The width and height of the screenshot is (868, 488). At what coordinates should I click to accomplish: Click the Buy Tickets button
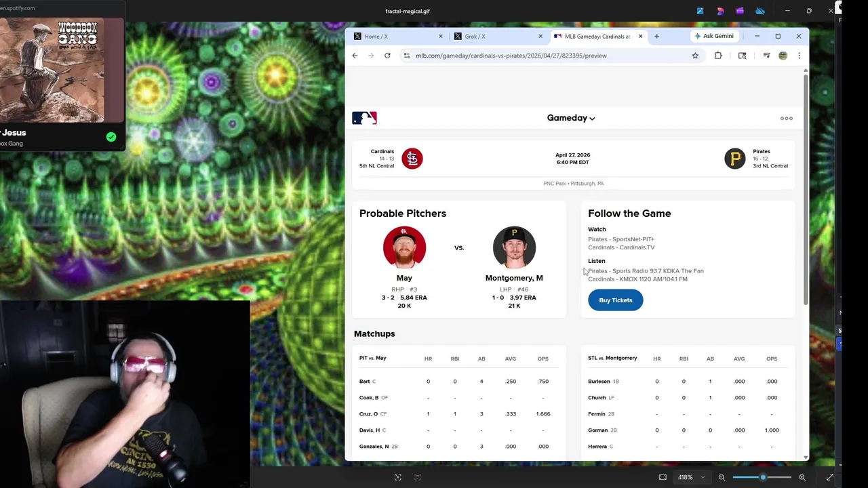point(616,300)
